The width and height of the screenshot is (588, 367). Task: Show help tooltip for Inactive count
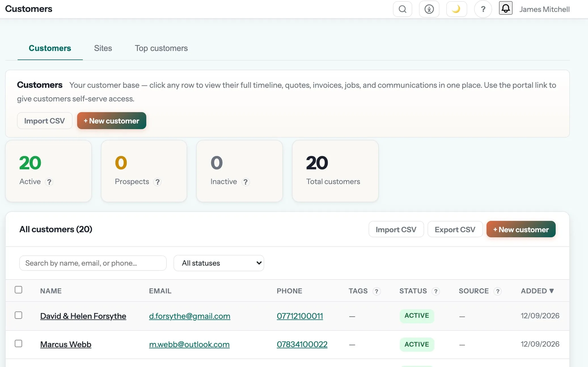coord(246,182)
